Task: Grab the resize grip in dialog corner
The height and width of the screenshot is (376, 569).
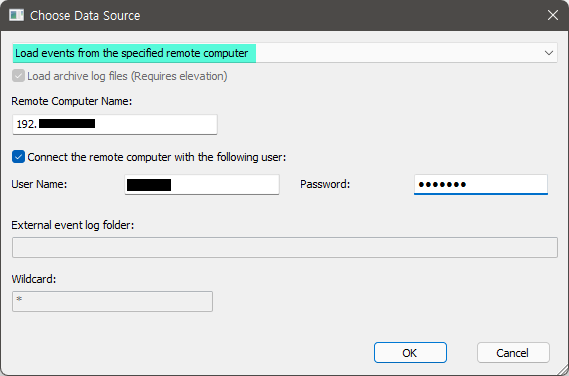Action: point(562,369)
